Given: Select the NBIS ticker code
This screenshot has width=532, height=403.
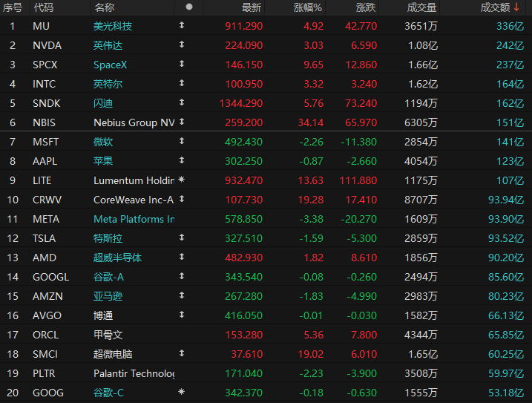Looking at the screenshot, I should click(x=44, y=122).
